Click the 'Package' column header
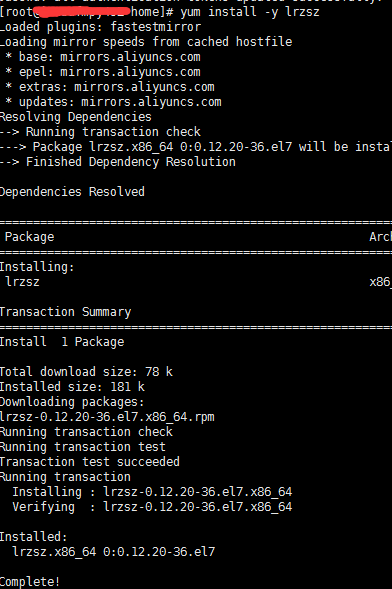The height and width of the screenshot is (589, 392). (x=29, y=237)
